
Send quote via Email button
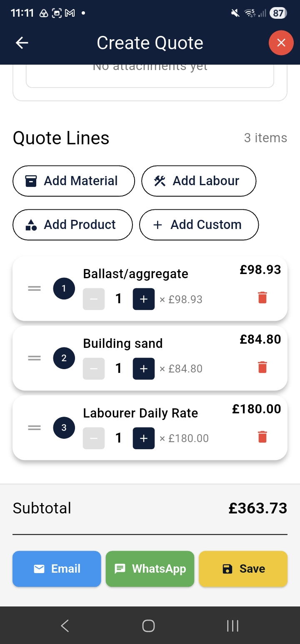click(57, 569)
